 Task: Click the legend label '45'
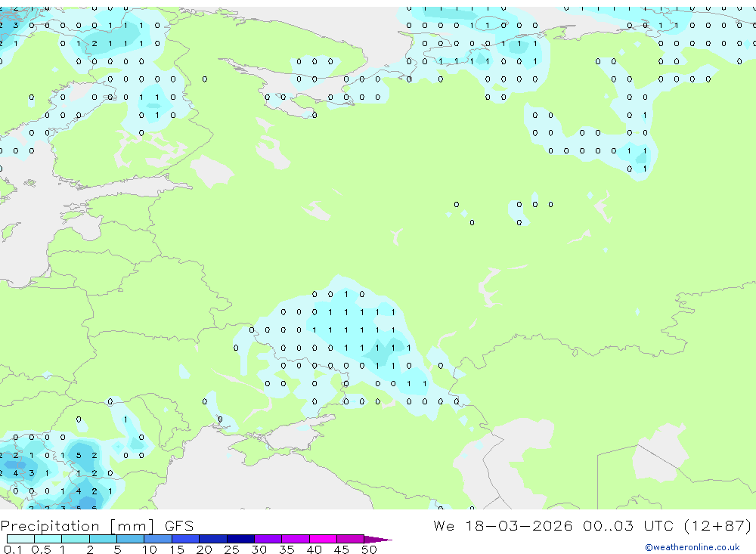tap(342, 549)
